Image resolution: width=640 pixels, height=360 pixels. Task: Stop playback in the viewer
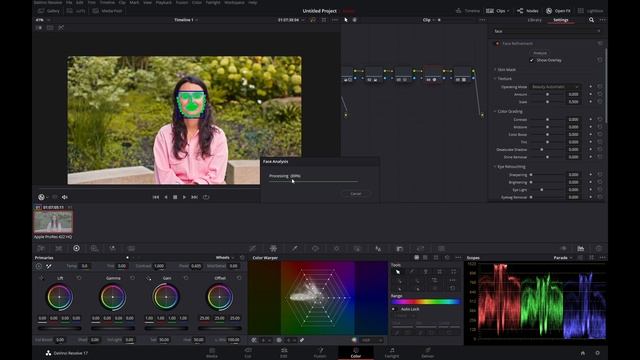175,197
